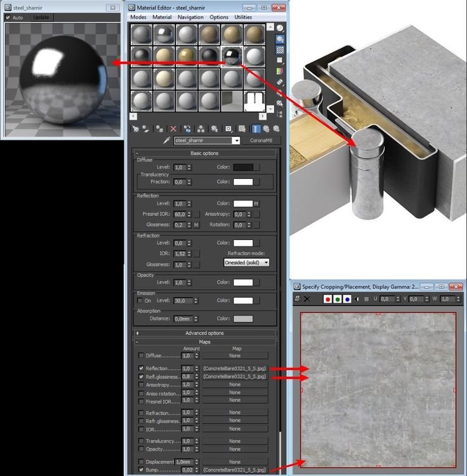Click Material ID Channel icon
The image size is (467, 476).
coord(228,129)
